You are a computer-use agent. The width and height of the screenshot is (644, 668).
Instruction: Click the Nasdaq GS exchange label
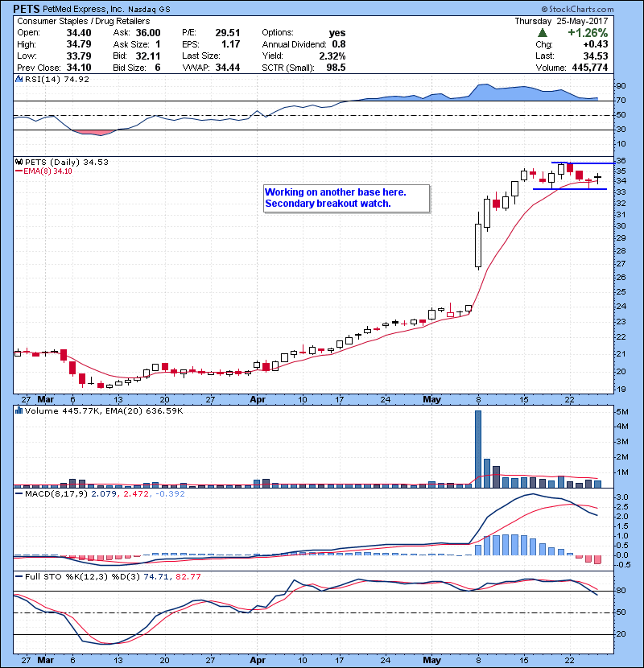[149, 10]
